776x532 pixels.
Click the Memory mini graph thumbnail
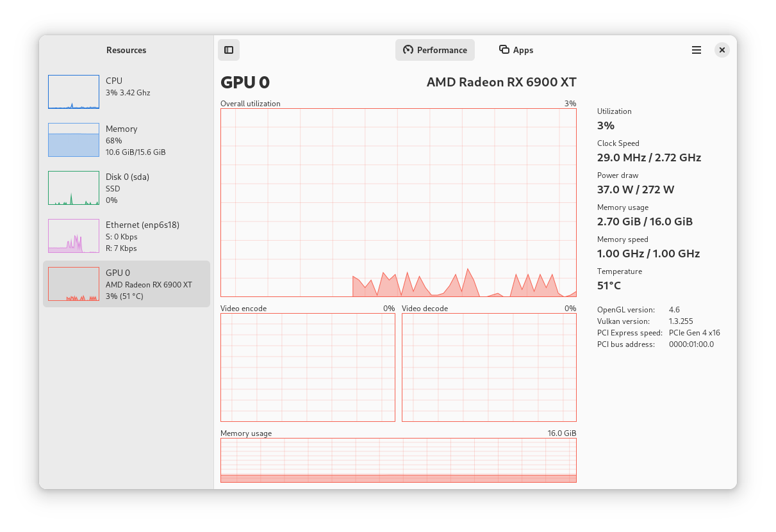coord(74,140)
